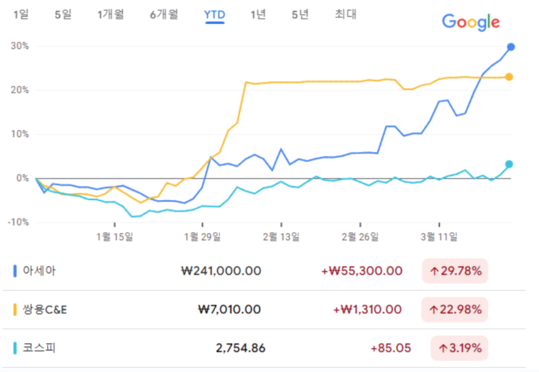Select the 최대 range tab
The image size is (539, 372).
(x=346, y=14)
